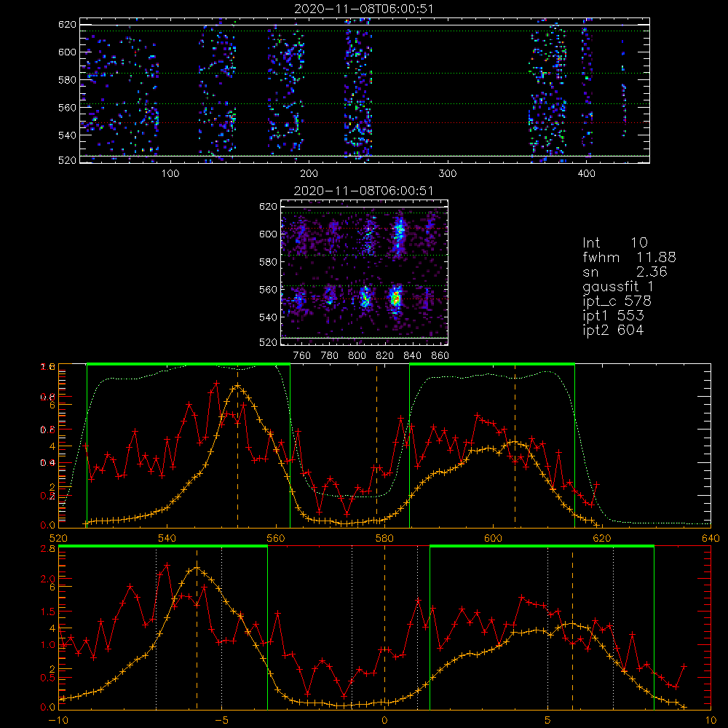728x728 pixels.
Task: Click the 580 x-axis label of profile plot
Action: pyautogui.click(x=384, y=538)
